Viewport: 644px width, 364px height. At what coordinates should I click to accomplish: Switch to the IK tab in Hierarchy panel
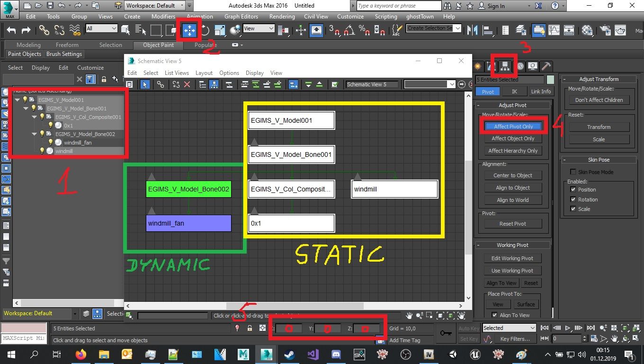[514, 91]
